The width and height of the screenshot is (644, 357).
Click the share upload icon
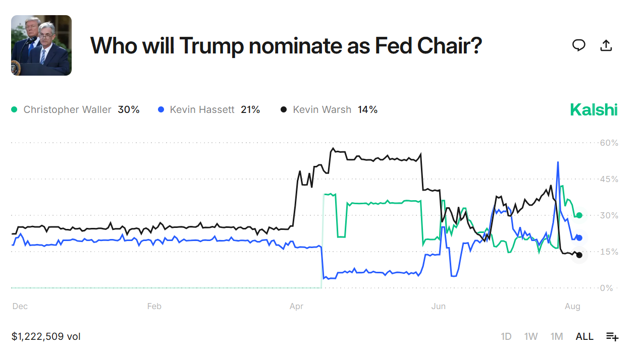(606, 45)
